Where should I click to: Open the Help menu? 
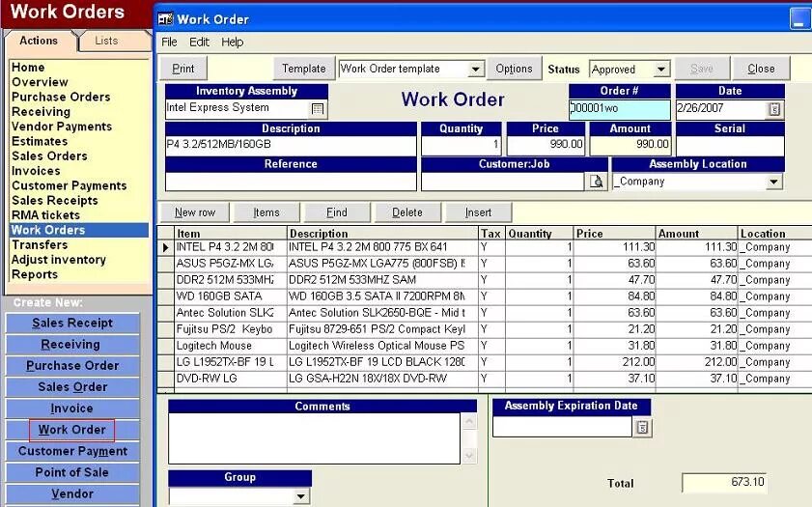click(x=233, y=42)
